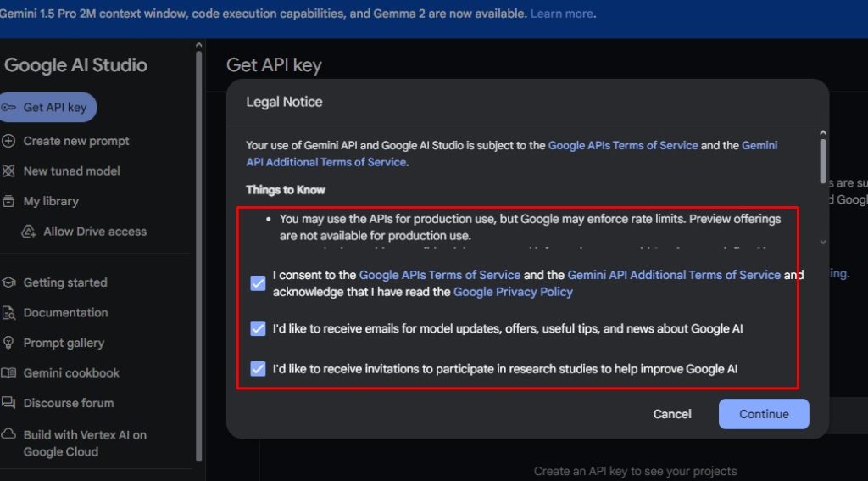Open Google APIs Terms of Service link beside consent checkbox
868x481 pixels.
[440, 275]
